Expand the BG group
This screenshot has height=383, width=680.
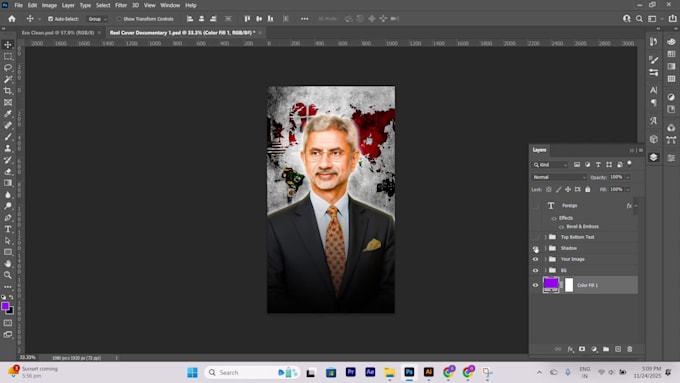pyautogui.click(x=546, y=270)
